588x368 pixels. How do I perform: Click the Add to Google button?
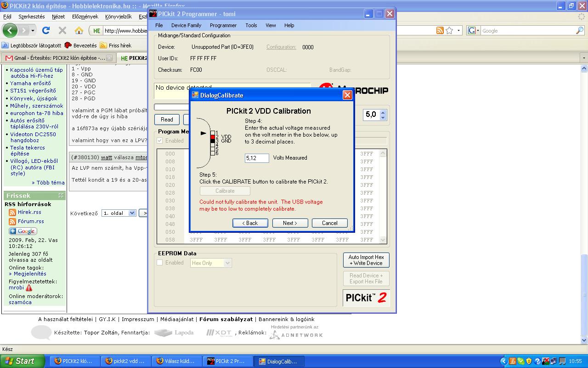tap(23, 231)
